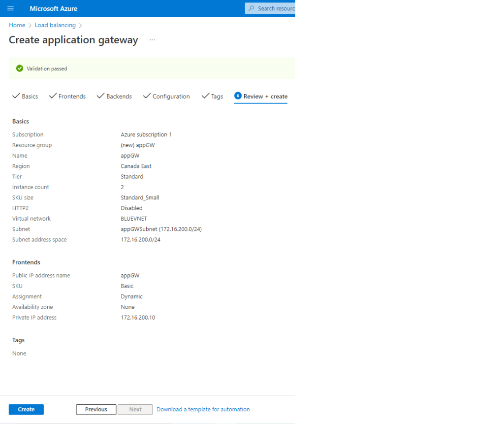
Task: Click the search magnifier icon
Action: coord(252,8)
